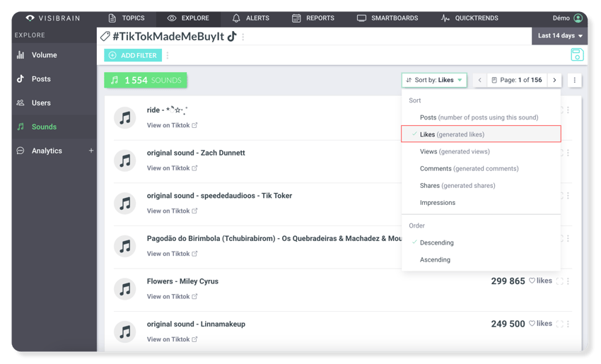
Task: Go to the previous page arrow
Action: coord(480,80)
